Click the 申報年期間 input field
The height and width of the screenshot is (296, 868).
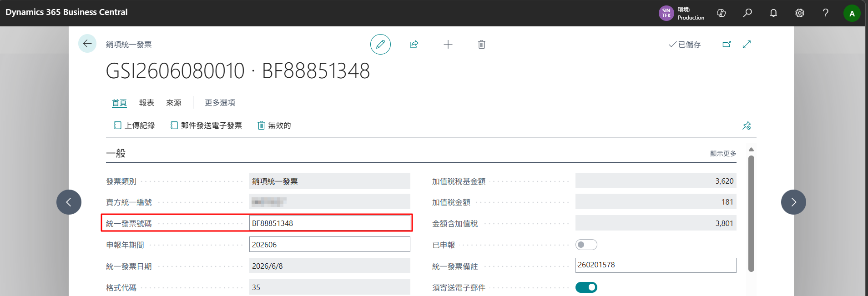[x=330, y=245]
